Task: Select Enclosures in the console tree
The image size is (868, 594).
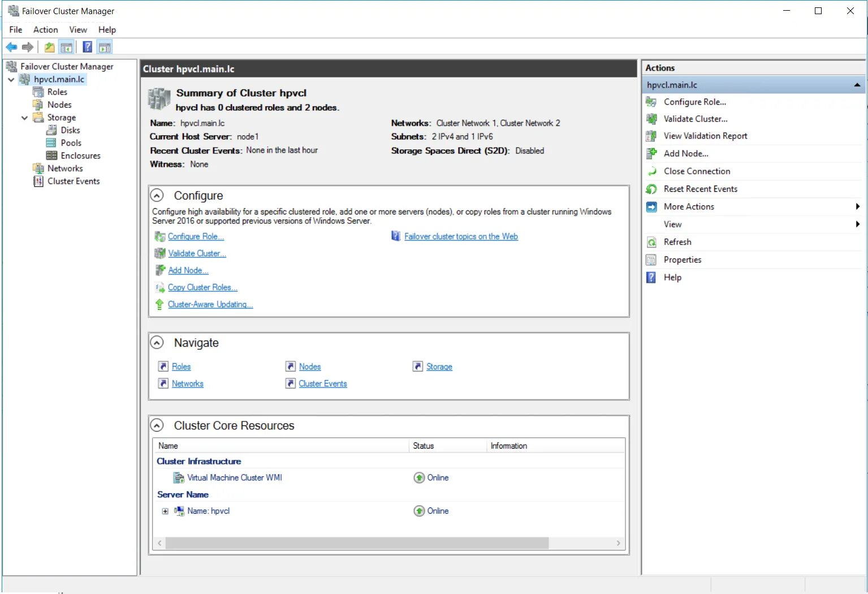Action: (x=80, y=156)
